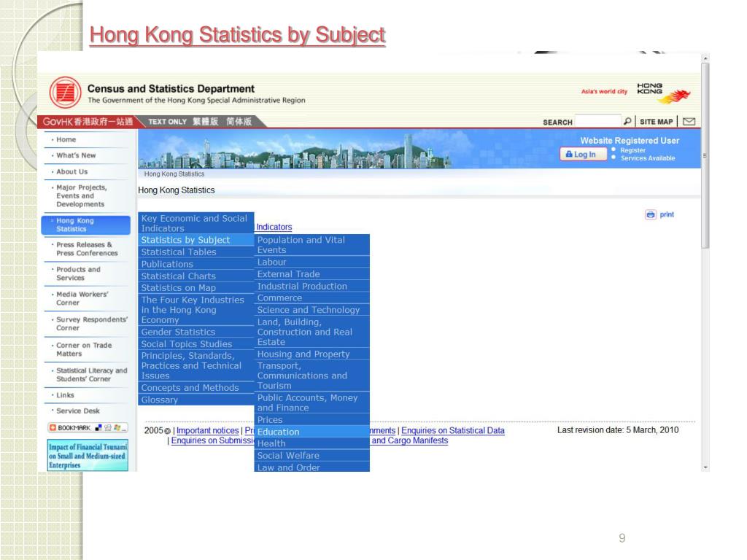Click the Hong Kong dragon brand logo
Viewport: 747px width, 560px height.
[x=665, y=93]
